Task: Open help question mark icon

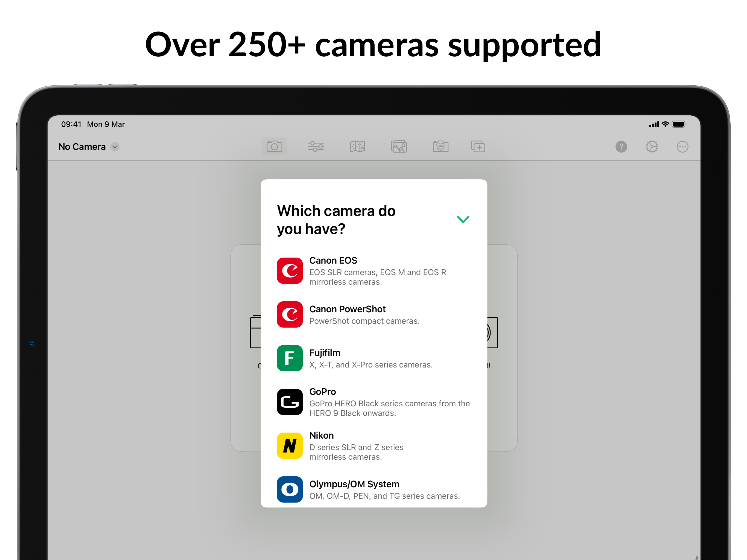Action: (x=621, y=147)
